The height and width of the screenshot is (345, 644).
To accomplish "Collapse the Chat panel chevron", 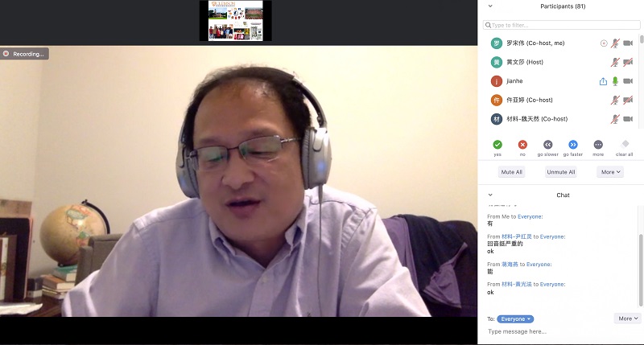I will click(x=490, y=195).
